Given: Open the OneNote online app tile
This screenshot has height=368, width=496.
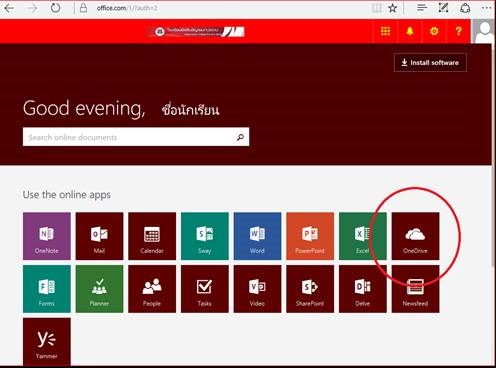Looking at the screenshot, I should (47, 236).
